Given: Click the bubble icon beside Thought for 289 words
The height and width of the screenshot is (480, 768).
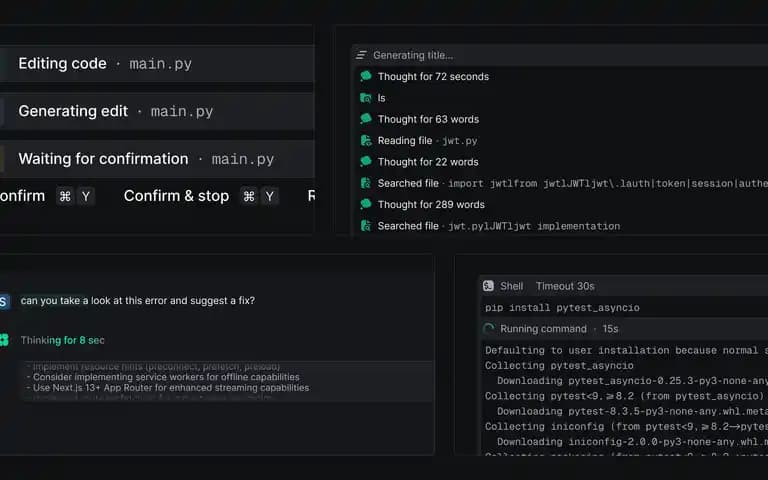Looking at the screenshot, I should click(x=366, y=204).
